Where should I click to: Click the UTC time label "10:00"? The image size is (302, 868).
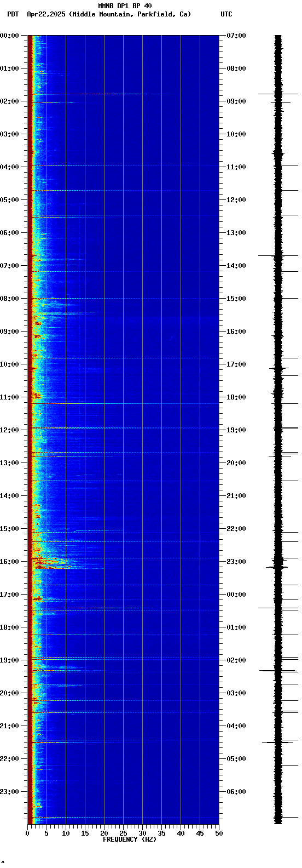[x=236, y=134]
